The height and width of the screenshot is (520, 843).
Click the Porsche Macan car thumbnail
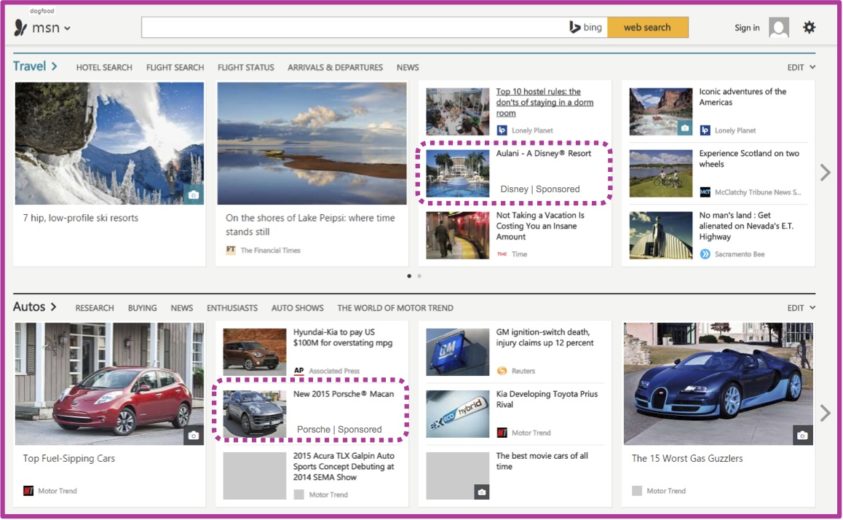pyautogui.click(x=254, y=414)
